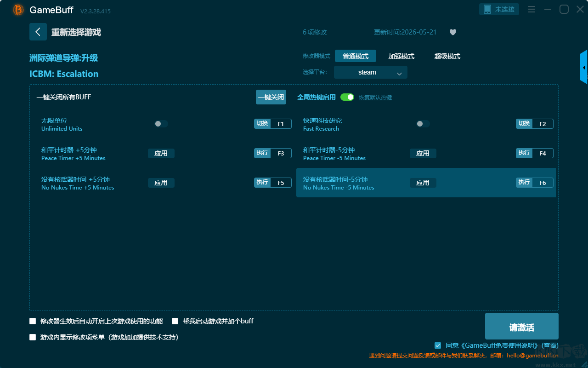Click the 6项修改 count text
Screen dimensions: 588x368
coord(315,32)
